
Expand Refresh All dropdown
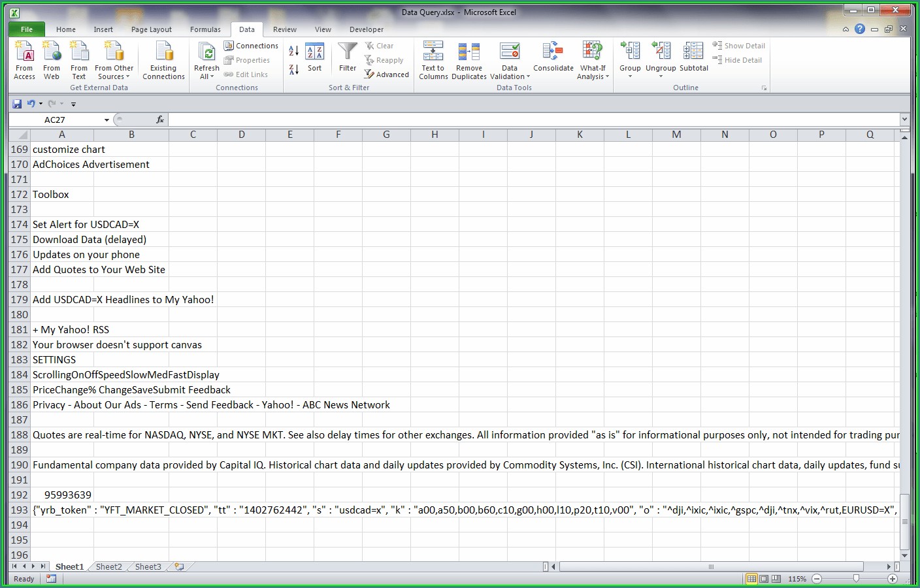pos(206,73)
